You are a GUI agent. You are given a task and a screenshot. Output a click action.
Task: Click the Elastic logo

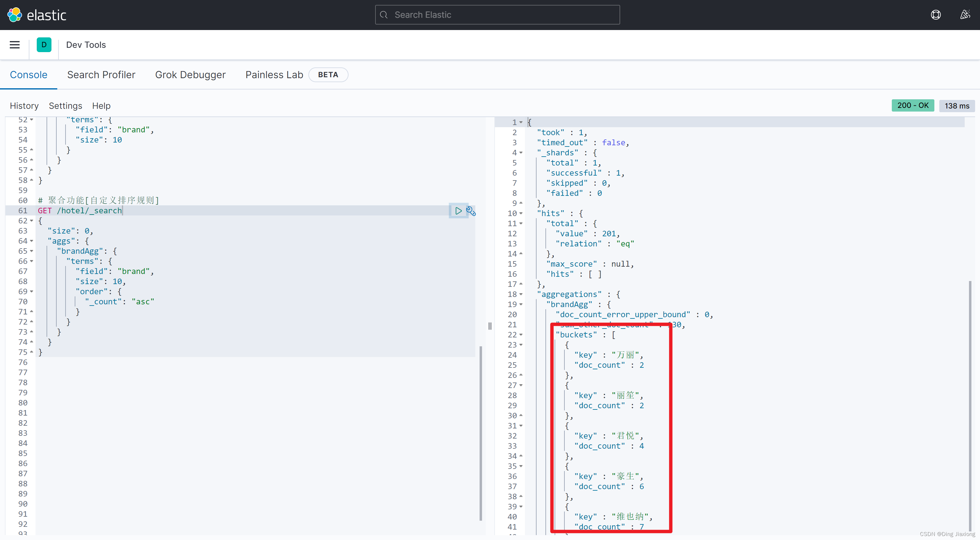pyautogui.click(x=36, y=15)
